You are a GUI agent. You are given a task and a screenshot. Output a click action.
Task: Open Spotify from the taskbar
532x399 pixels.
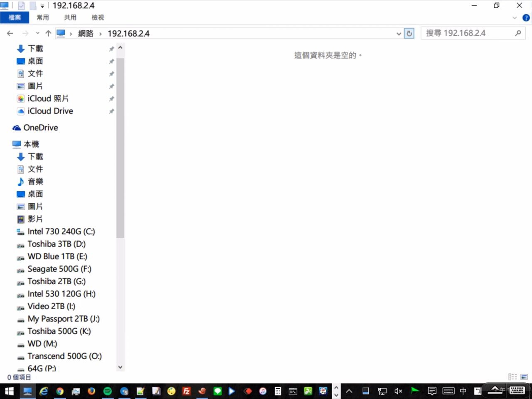pos(107,391)
